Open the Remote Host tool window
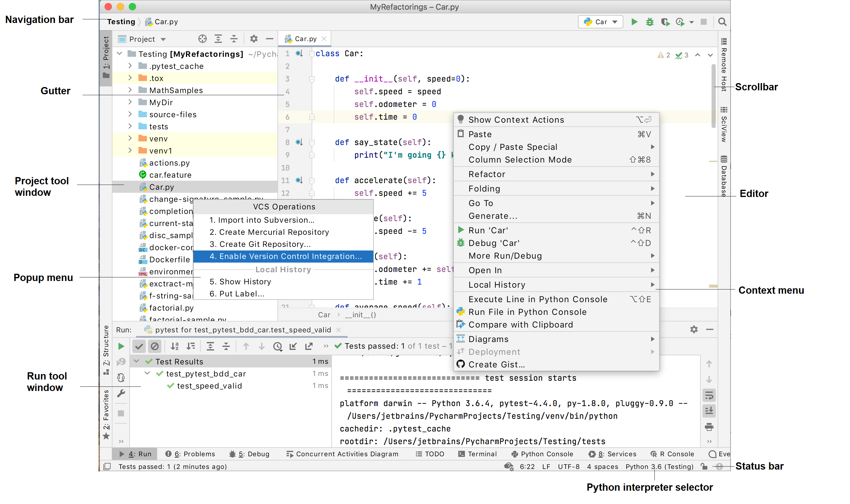This screenshot has width=850, height=504. (x=724, y=65)
